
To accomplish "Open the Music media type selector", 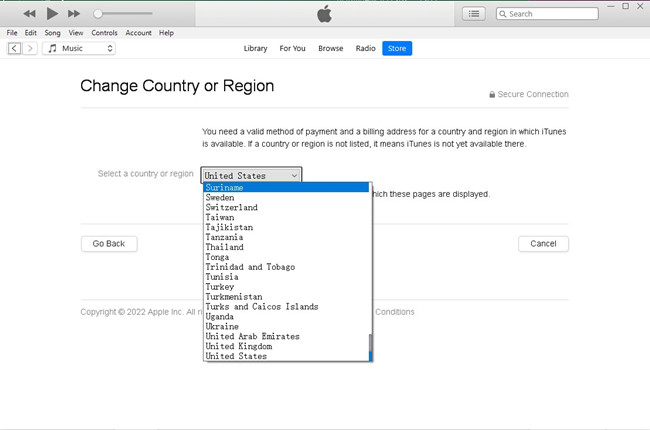I will point(79,49).
